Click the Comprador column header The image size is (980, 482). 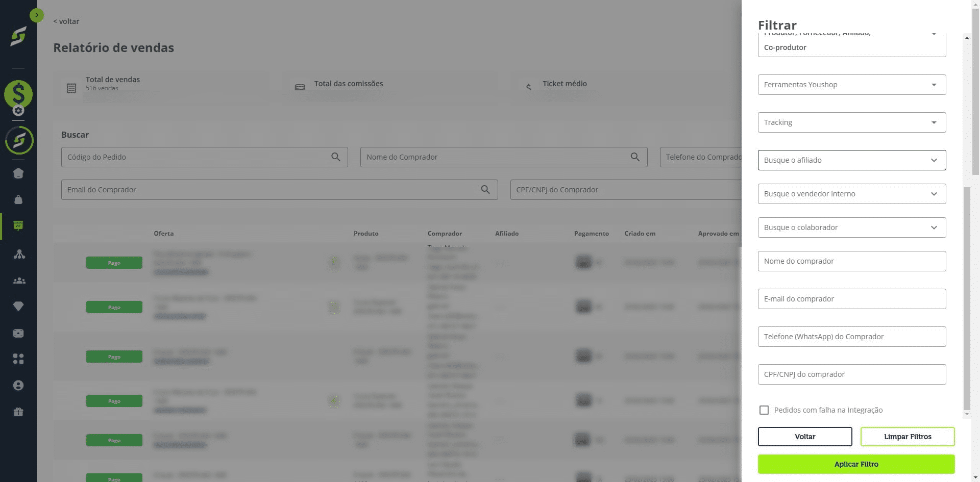pyautogui.click(x=445, y=234)
